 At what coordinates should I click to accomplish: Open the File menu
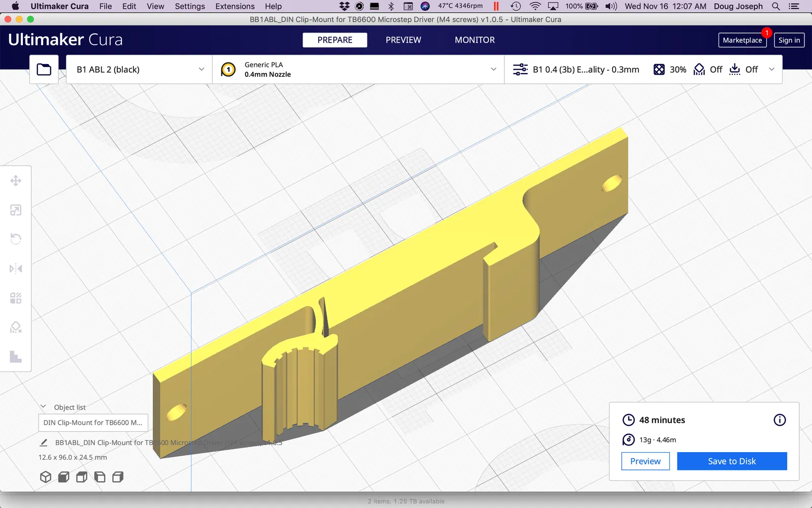click(106, 6)
